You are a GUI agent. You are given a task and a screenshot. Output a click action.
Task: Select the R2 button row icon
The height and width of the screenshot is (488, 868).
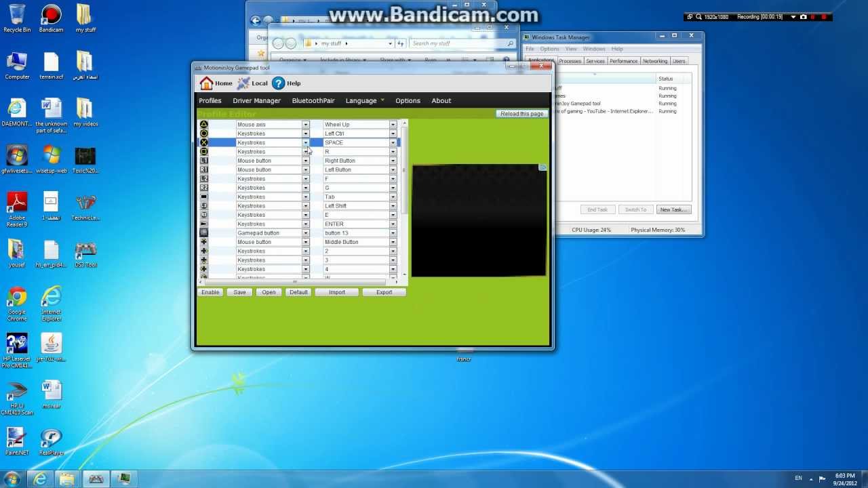point(203,188)
